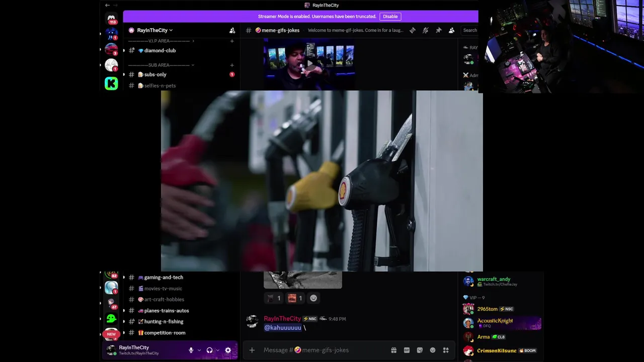Open the GIF picker icon
The image size is (644, 362).
click(x=407, y=350)
